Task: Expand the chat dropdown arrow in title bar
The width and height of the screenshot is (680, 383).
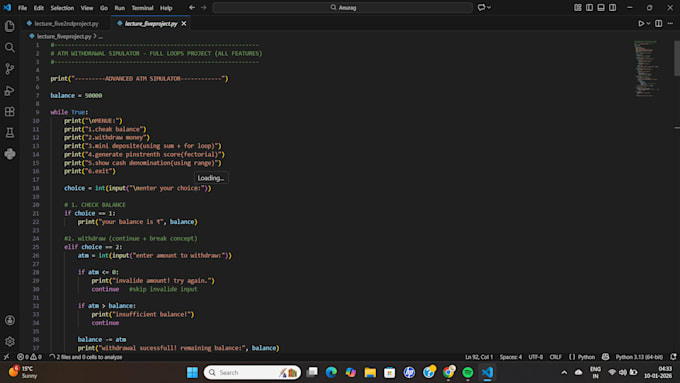Action: pos(489,7)
